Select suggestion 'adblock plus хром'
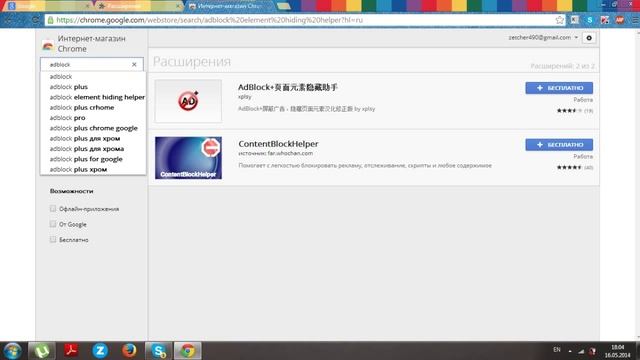 93,169
